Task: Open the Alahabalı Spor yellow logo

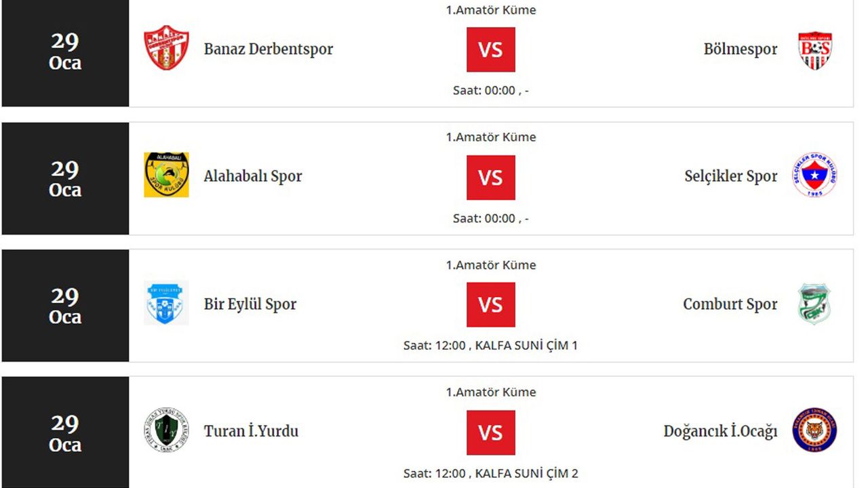Action: (166, 175)
